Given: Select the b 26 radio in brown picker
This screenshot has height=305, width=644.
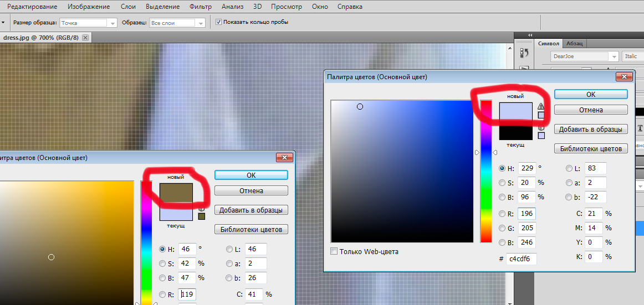Looking at the screenshot, I should pos(229,278).
